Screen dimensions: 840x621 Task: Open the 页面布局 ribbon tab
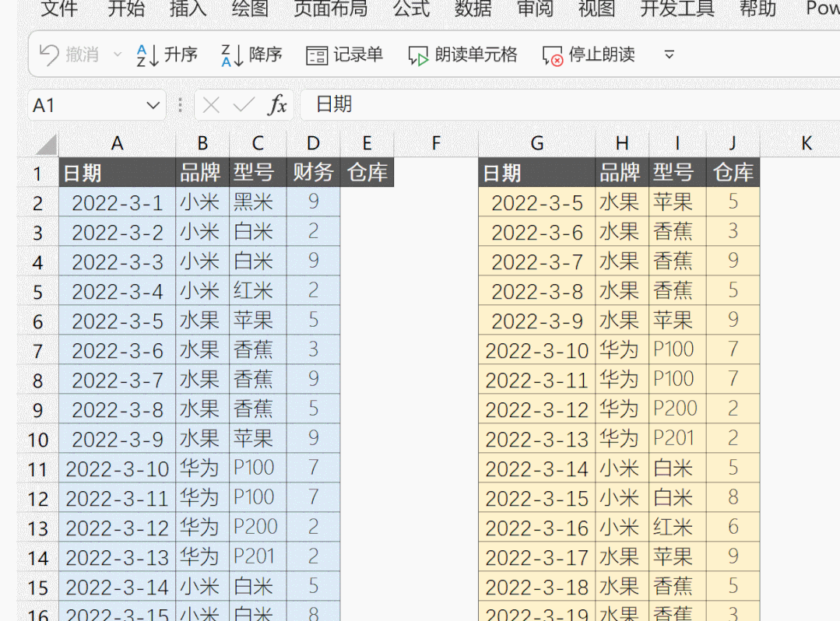pyautogui.click(x=331, y=9)
